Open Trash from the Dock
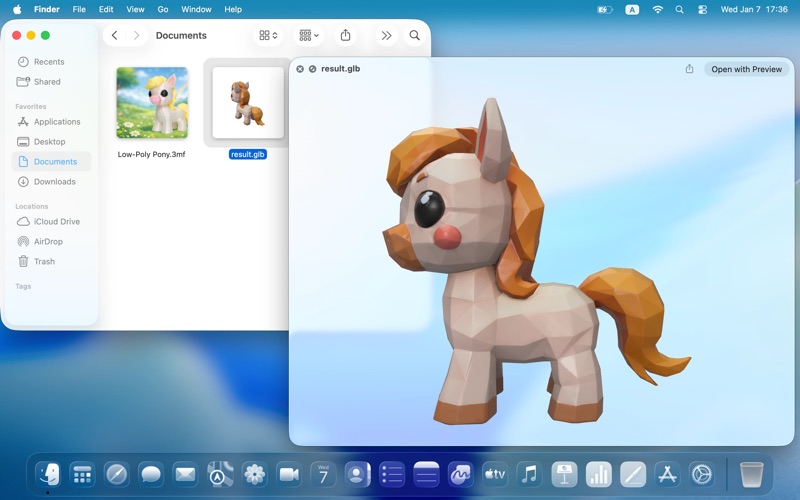This screenshot has height=500, width=800. (x=752, y=474)
